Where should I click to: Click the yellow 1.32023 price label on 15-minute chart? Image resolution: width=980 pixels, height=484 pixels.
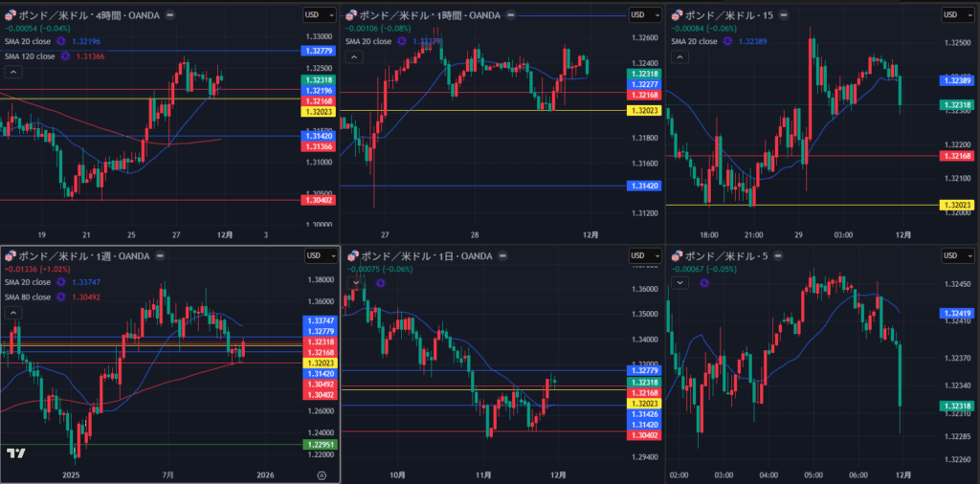click(x=956, y=205)
